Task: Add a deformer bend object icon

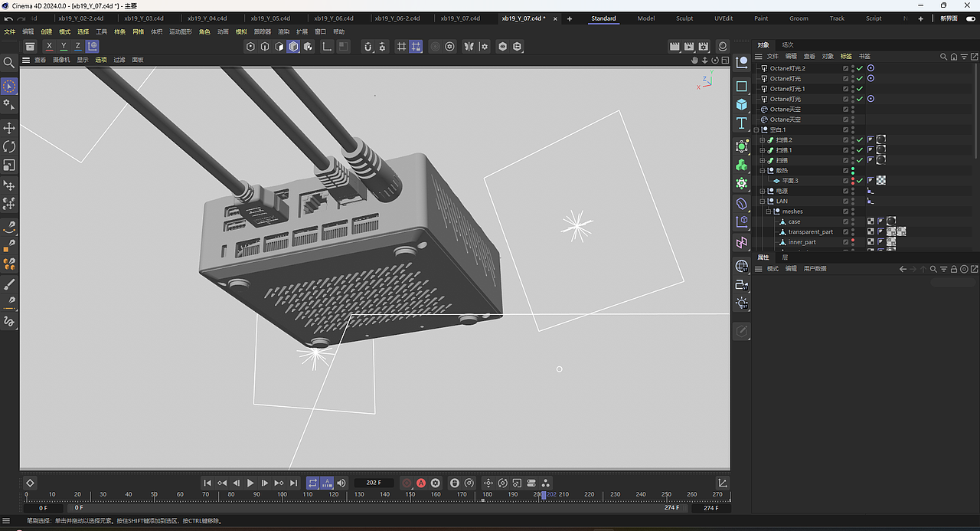Action: click(x=741, y=203)
